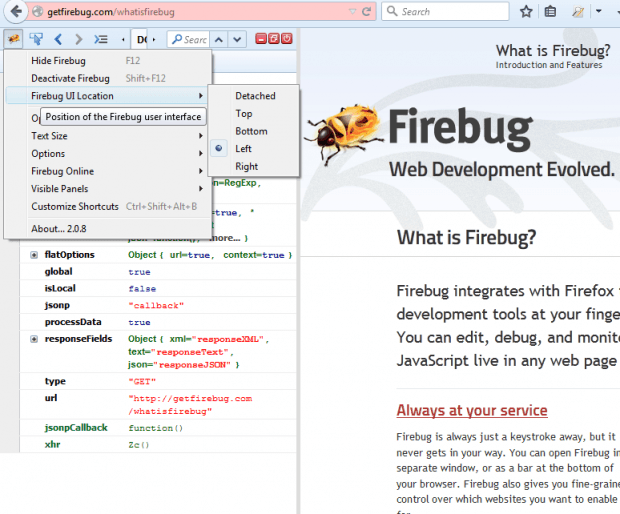Click the jsonp property name
The image size is (620, 514).
(x=57, y=305)
